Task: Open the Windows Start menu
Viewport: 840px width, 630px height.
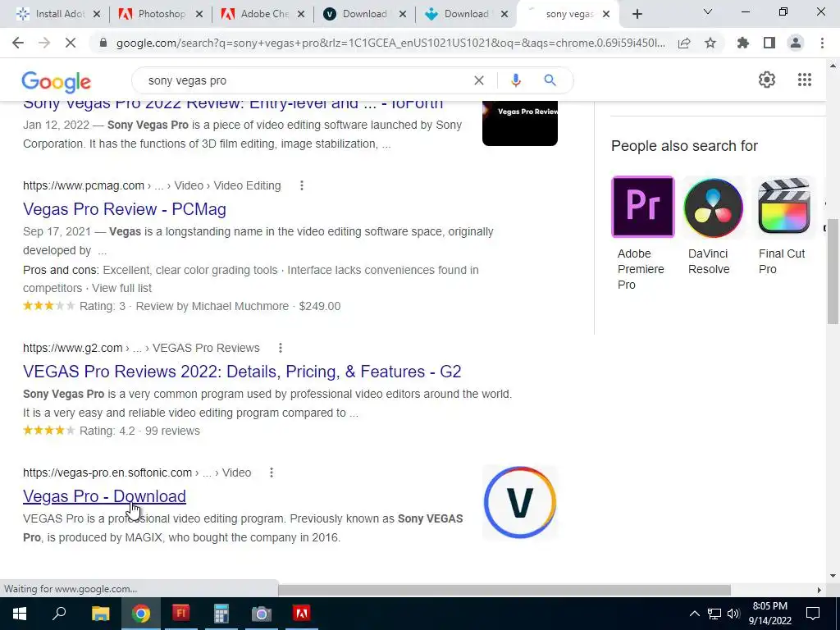Action: pos(20,614)
